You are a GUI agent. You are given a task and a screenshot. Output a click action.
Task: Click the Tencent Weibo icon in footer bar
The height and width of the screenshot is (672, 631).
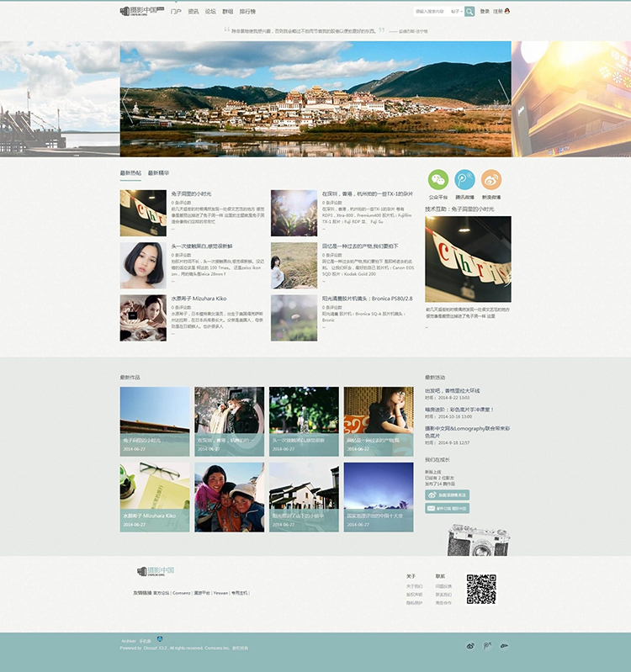487,645
